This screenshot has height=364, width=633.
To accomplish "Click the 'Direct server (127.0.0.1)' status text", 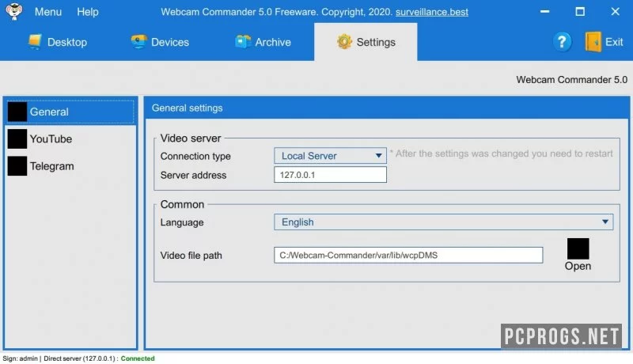I will point(80,358).
